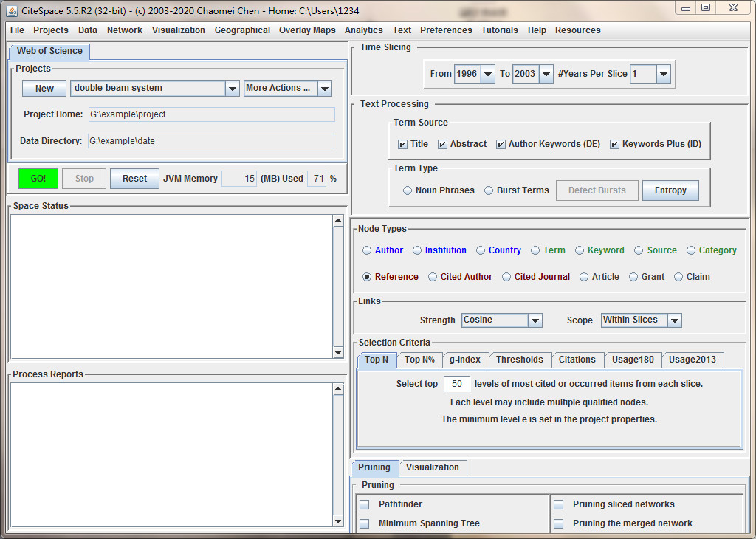Switch to the lower Visualization tab
The image size is (756, 539).
click(x=433, y=467)
